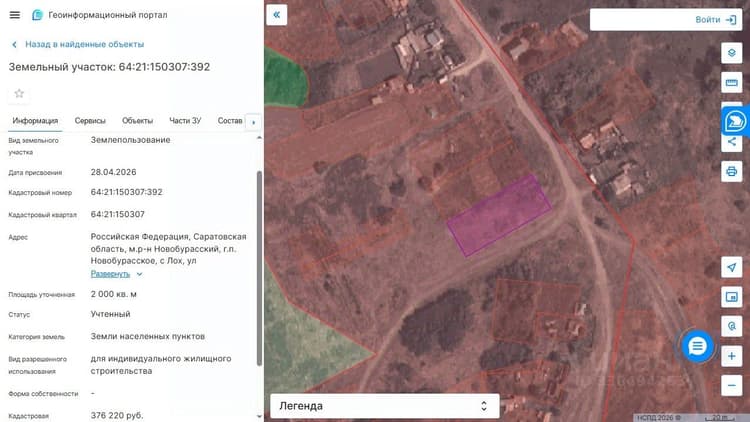Click the cadastral value 376 220 руб.

pyautogui.click(x=117, y=415)
